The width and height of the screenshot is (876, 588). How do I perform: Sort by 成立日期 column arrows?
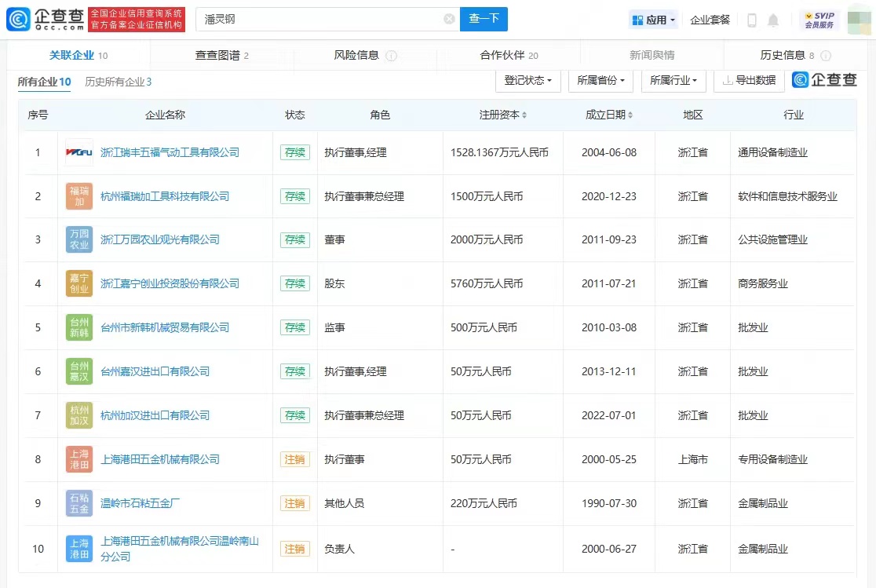pos(630,115)
